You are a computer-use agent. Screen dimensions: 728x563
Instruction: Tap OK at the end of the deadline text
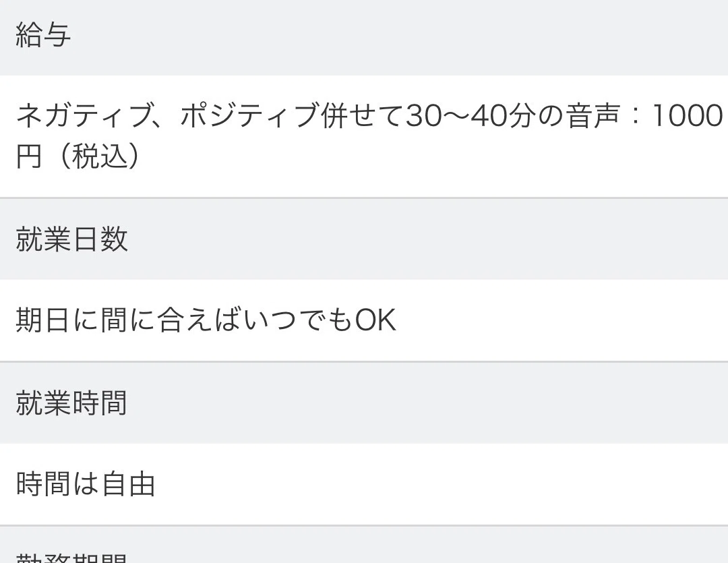pos(375,321)
